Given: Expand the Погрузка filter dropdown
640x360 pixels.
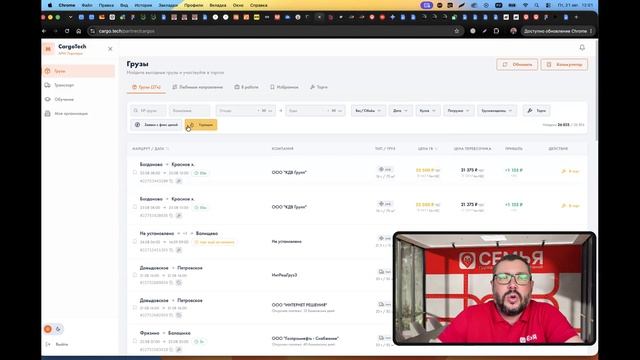Looking at the screenshot, I should point(458,111).
